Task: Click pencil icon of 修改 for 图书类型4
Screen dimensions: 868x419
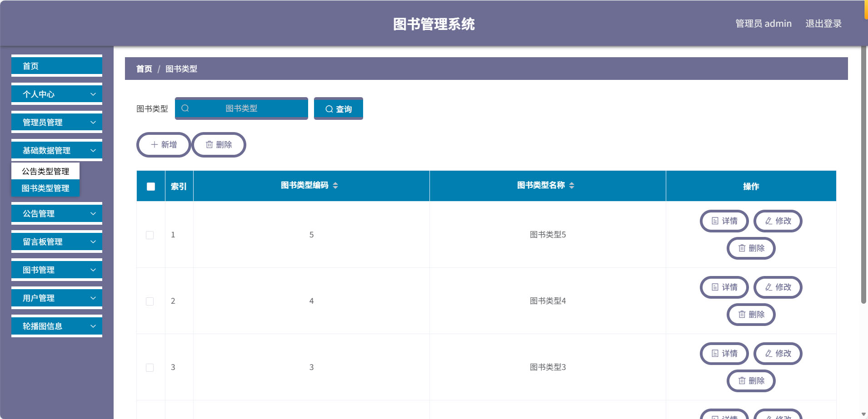Action: (x=769, y=287)
